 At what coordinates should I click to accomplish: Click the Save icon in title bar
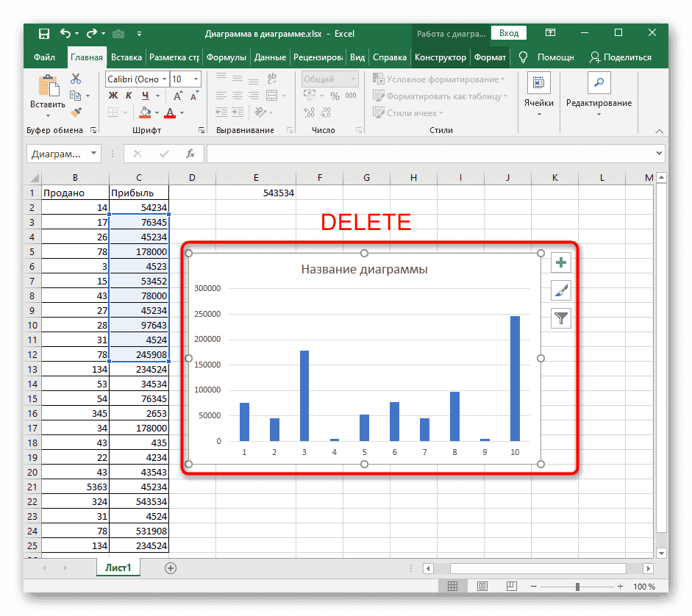pyautogui.click(x=44, y=34)
